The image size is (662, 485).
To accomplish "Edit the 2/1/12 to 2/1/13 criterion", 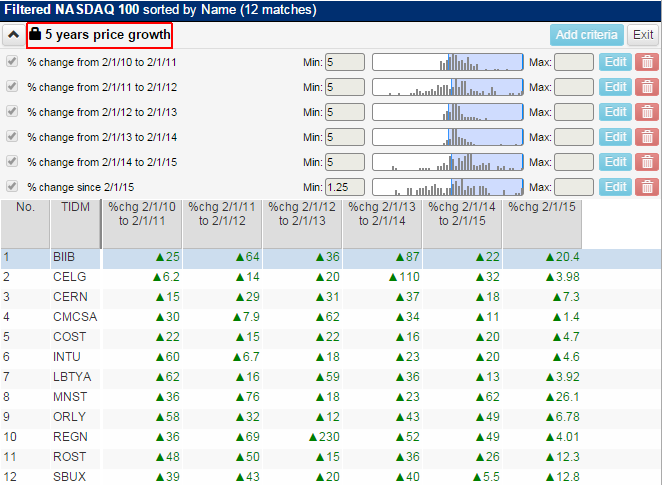I will click(x=616, y=112).
